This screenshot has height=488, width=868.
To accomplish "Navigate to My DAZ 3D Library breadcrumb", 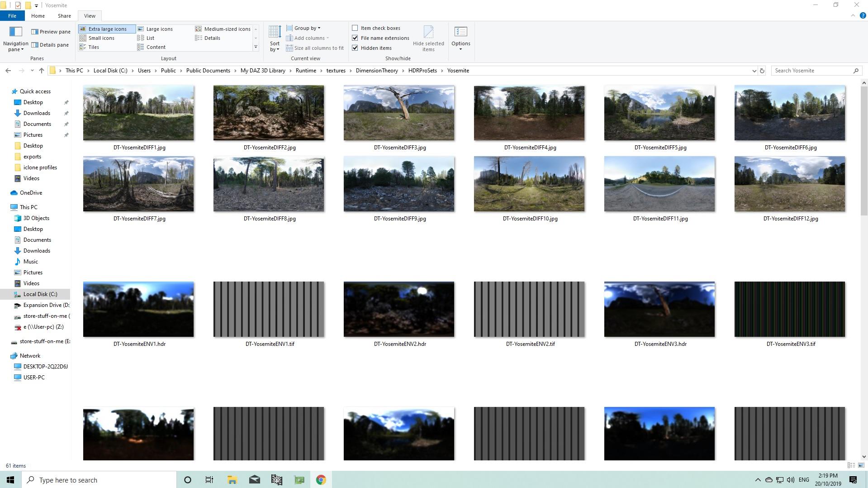I will (x=263, y=71).
